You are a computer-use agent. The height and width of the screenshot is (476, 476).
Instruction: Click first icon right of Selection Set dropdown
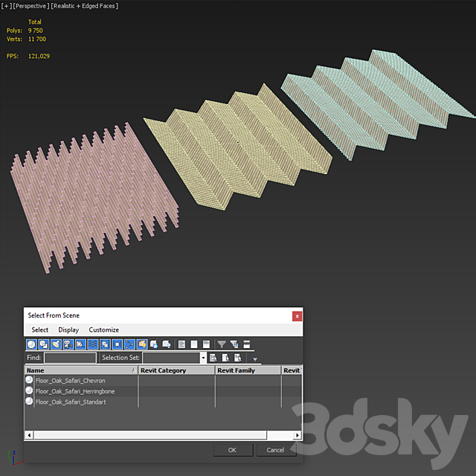213,358
